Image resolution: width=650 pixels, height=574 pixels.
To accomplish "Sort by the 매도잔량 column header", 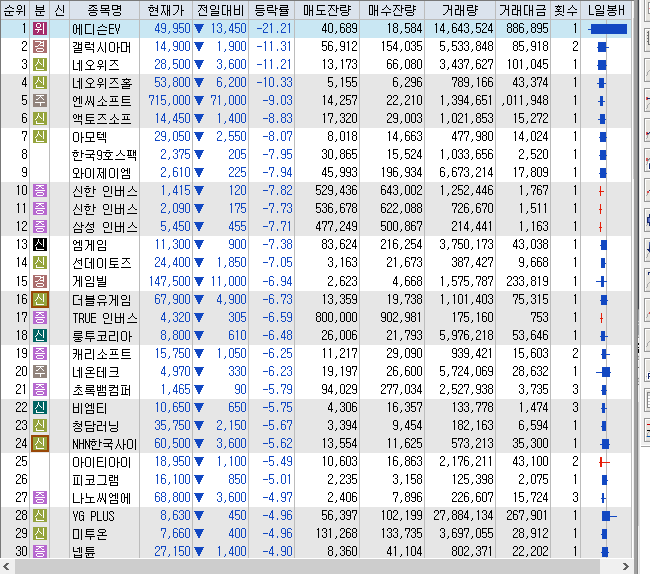I will coord(327,10).
